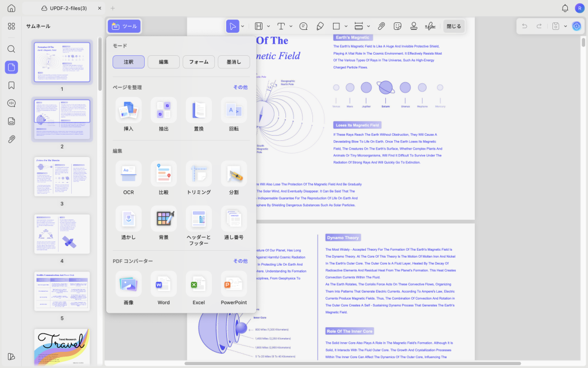The height and width of the screenshot is (368, 588).
Task: Switch to Form (フォーム) mode
Action: tap(199, 62)
